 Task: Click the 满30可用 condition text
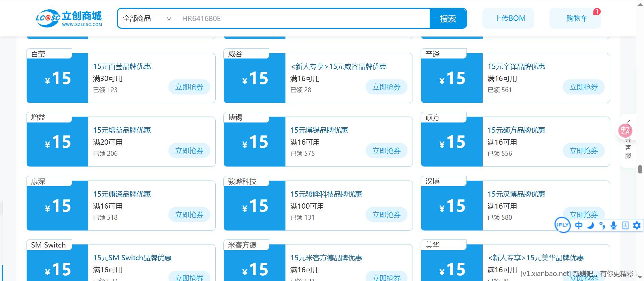[x=108, y=79]
